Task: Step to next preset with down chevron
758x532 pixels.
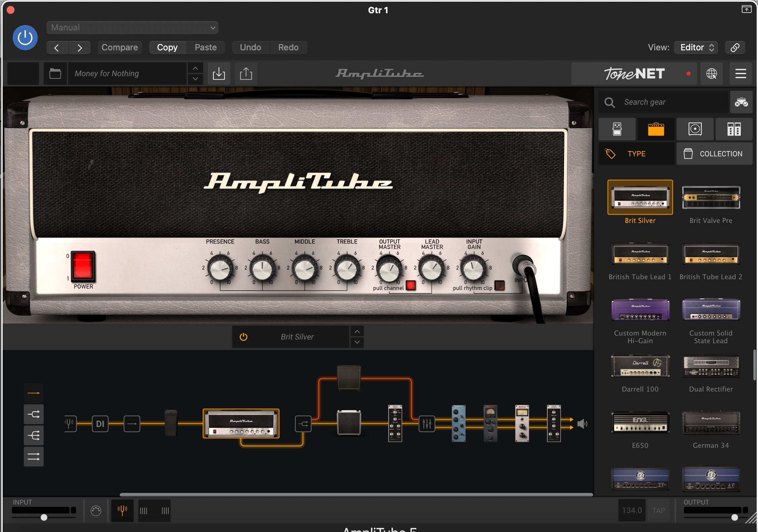Action: (x=195, y=79)
